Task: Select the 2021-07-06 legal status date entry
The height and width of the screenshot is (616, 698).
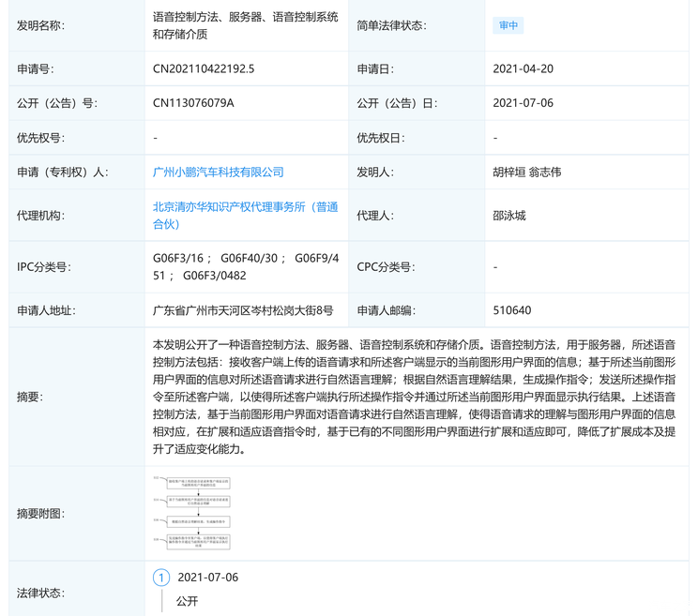Action: click(x=208, y=578)
